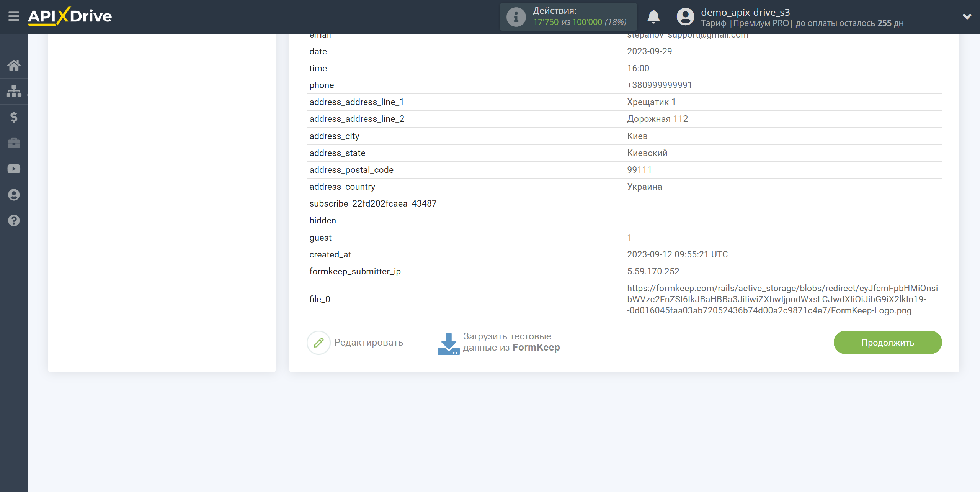Screen dimensions: 980x492
Task: Open connections sitemap icon in sidebar
Action: pyautogui.click(x=14, y=91)
